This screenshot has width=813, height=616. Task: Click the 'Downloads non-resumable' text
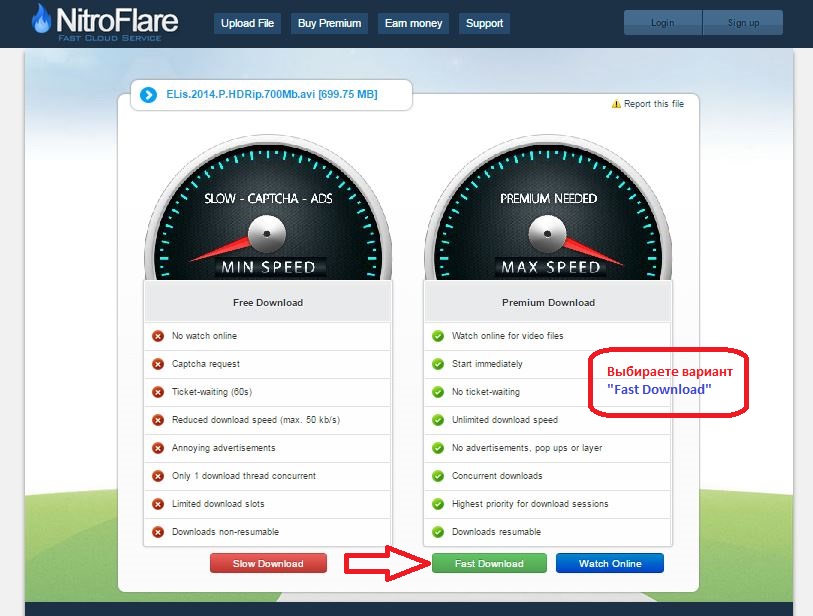(226, 532)
